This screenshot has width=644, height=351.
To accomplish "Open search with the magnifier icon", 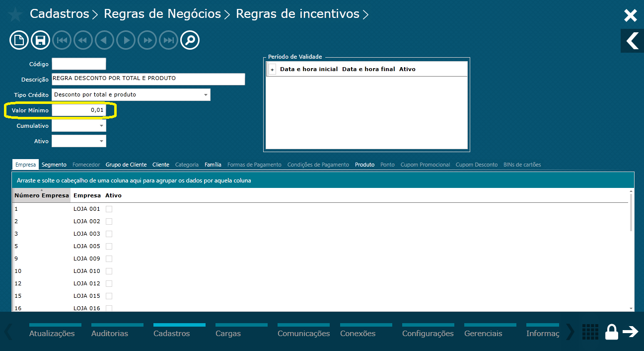I will coord(190,40).
